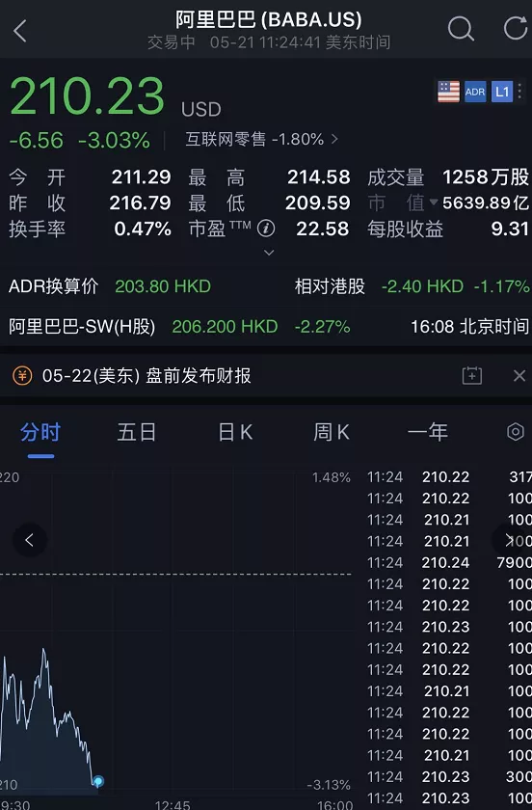The height and width of the screenshot is (810, 532).
Task: Tap the current price dot on chart
Action: pyautogui.click(x=98, y=781)
